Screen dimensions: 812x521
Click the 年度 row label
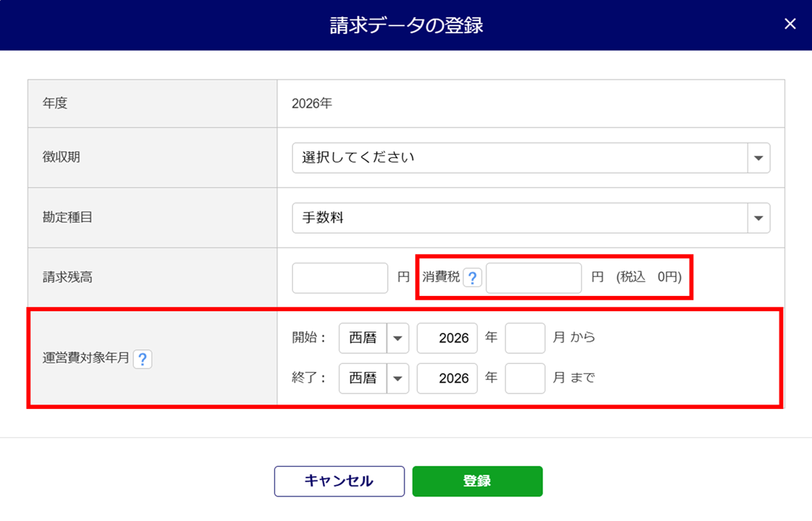[55, 103]
